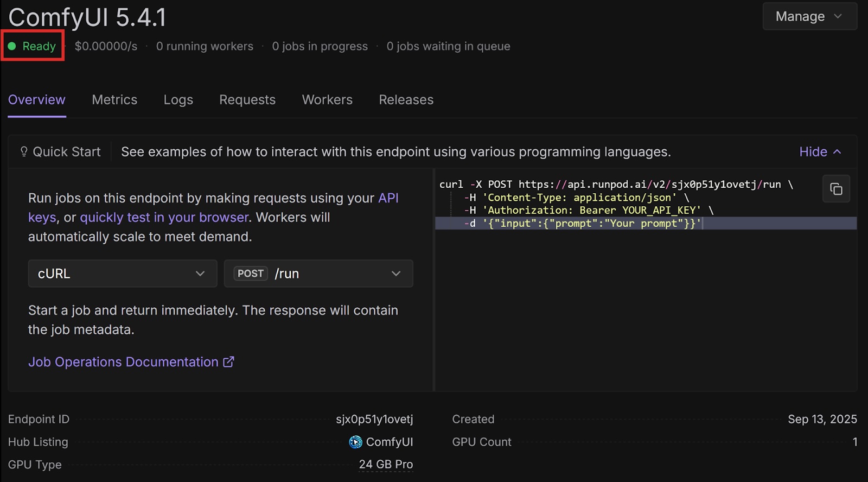Click the Authorization Bearer header line
Image resolution: width=868 pixels, height=482 pixels.
pos(589,210)
